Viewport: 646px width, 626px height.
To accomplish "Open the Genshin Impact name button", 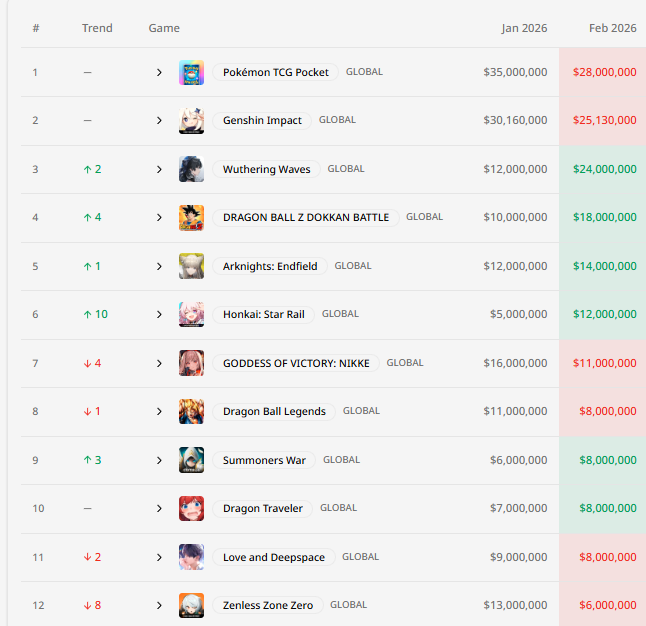I will coord(262,120).
